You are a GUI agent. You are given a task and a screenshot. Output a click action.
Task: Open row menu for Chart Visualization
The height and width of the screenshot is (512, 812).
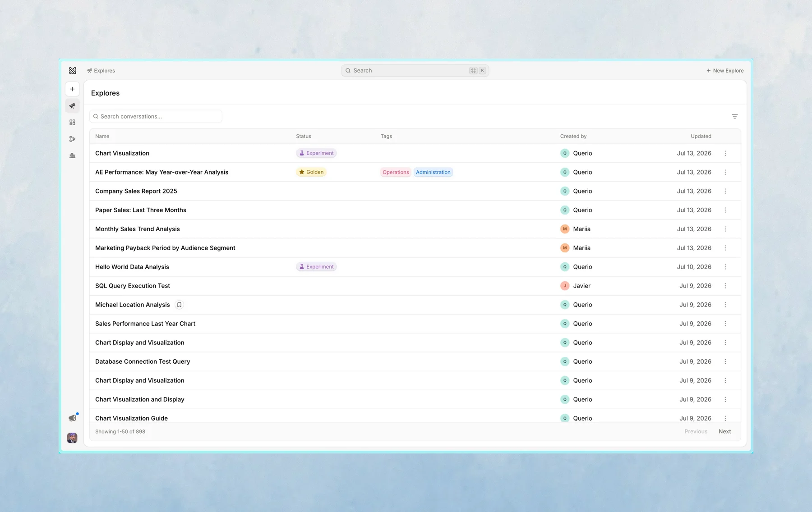pyautogui.click(x=725, y=153)
